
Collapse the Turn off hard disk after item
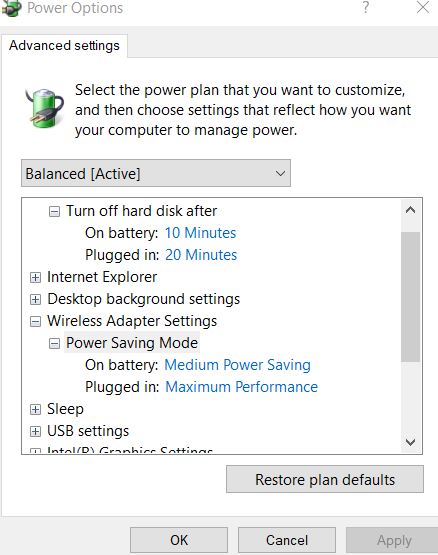[x=54, y=212]
